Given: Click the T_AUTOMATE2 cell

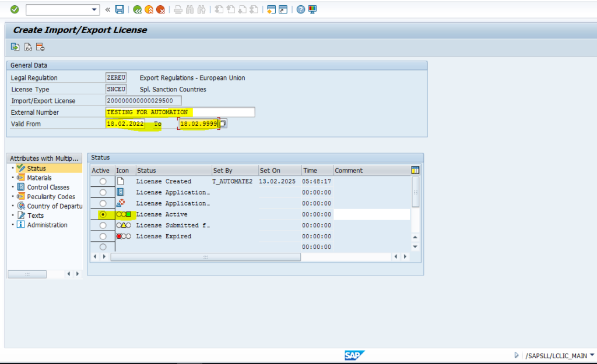Looking at the screenshot, I should point(232,182).
